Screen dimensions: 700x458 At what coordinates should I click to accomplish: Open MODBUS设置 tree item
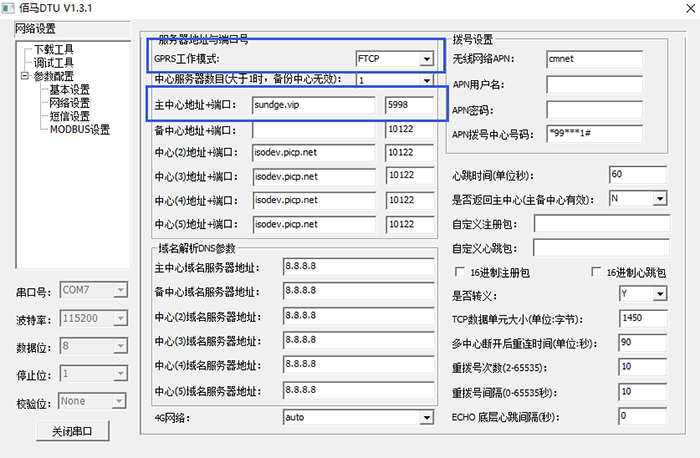coord(79,129)
